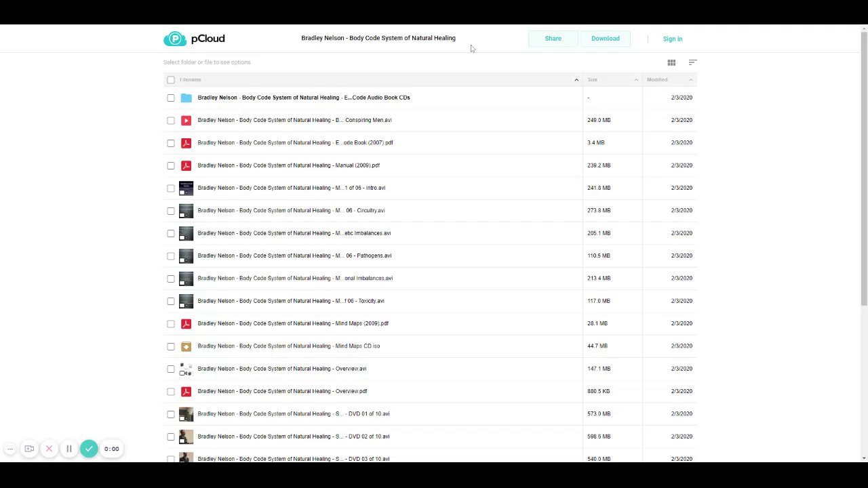The image size is (868, 488).
Task: Switch to grid view layout
Action: [x=671, y=62]
